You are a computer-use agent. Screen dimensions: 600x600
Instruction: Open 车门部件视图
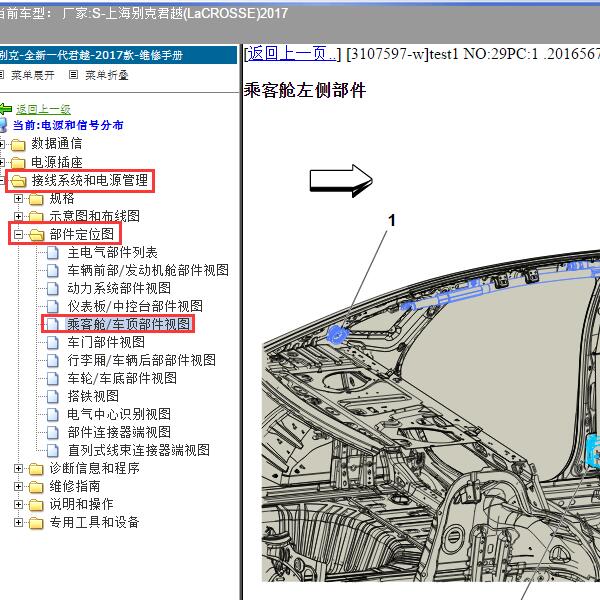click(x=106, y=342)
